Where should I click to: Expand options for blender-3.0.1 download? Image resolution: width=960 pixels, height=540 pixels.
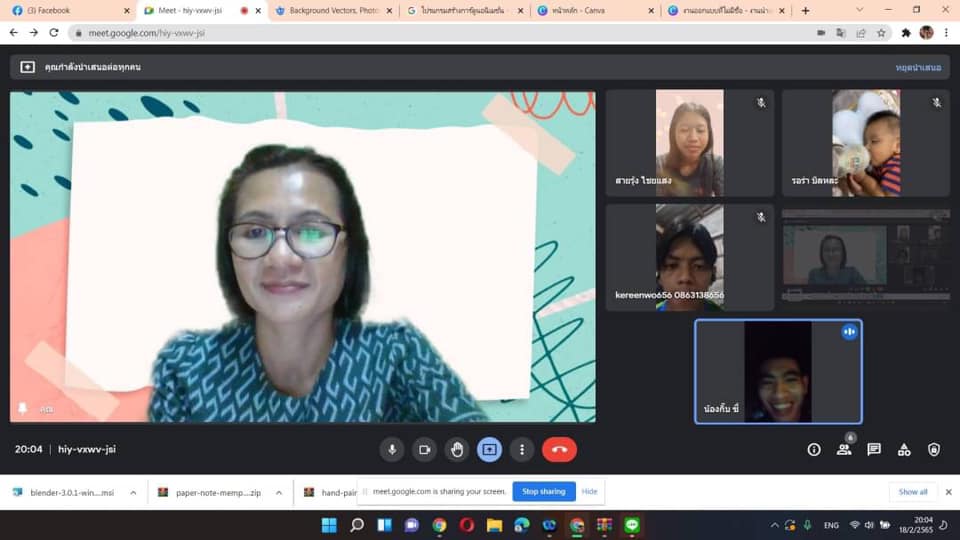pyautogui.click(x=133, y=492)
